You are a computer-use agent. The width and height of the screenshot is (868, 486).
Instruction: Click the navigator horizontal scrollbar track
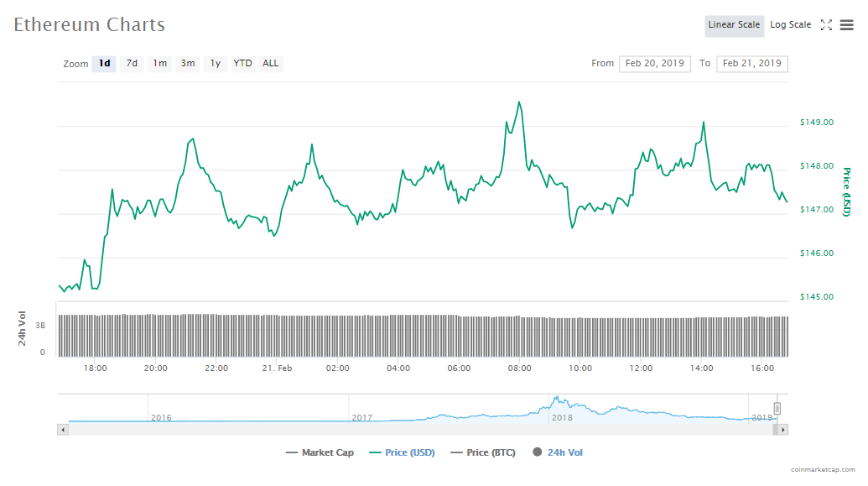(x=419, y=430)
